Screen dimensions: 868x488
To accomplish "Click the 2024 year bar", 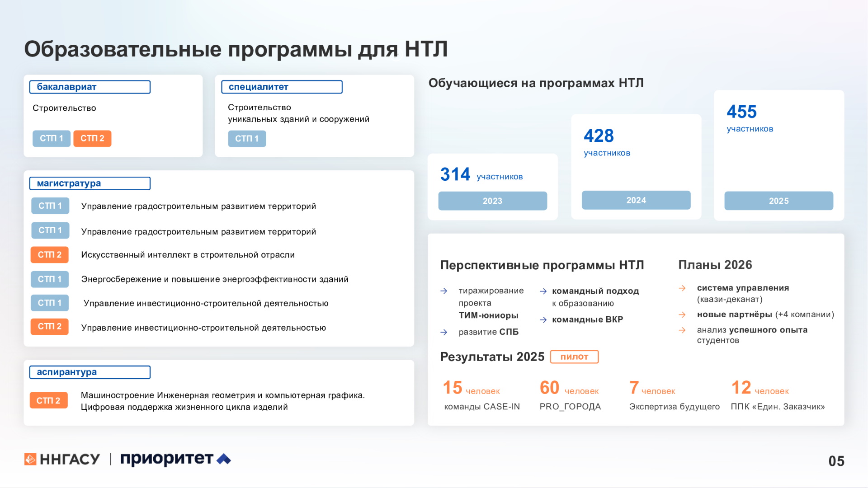I will click(x=636, y=200).
